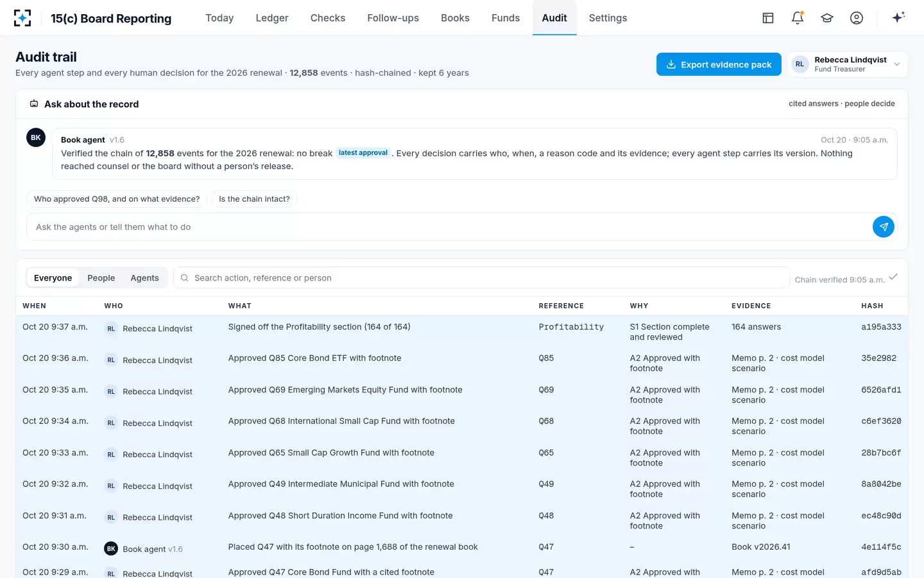
Task: Focus the Search action, reference or person field
Action: point(481,278)
